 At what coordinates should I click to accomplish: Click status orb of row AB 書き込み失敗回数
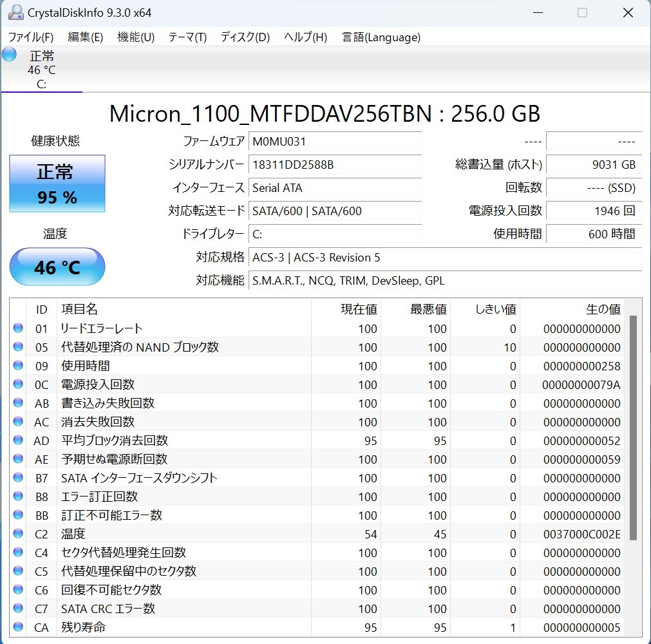point(18,402)
